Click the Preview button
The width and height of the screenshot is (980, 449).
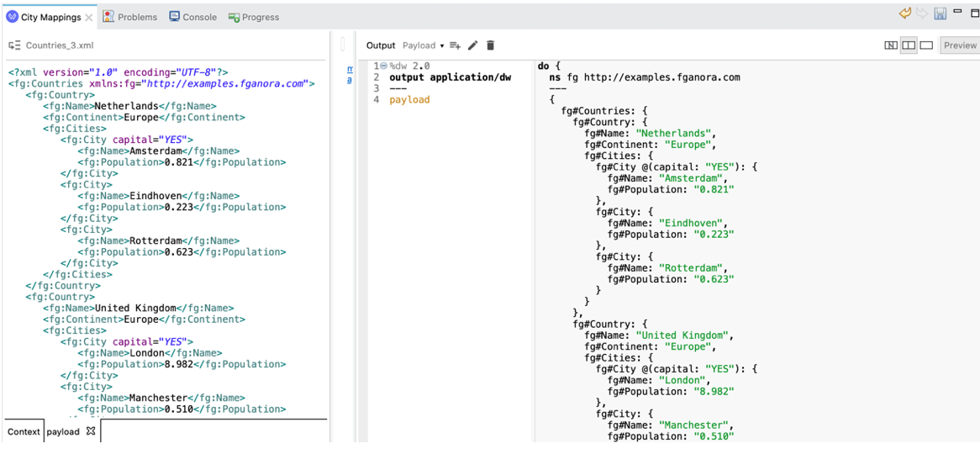[960, 45]
